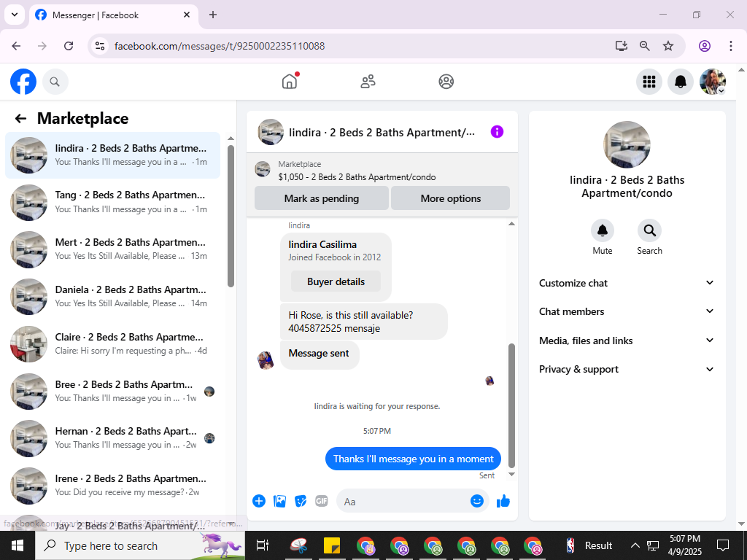
Task: Open Snipping Tool on taskbar
Action: pos(298,545)
